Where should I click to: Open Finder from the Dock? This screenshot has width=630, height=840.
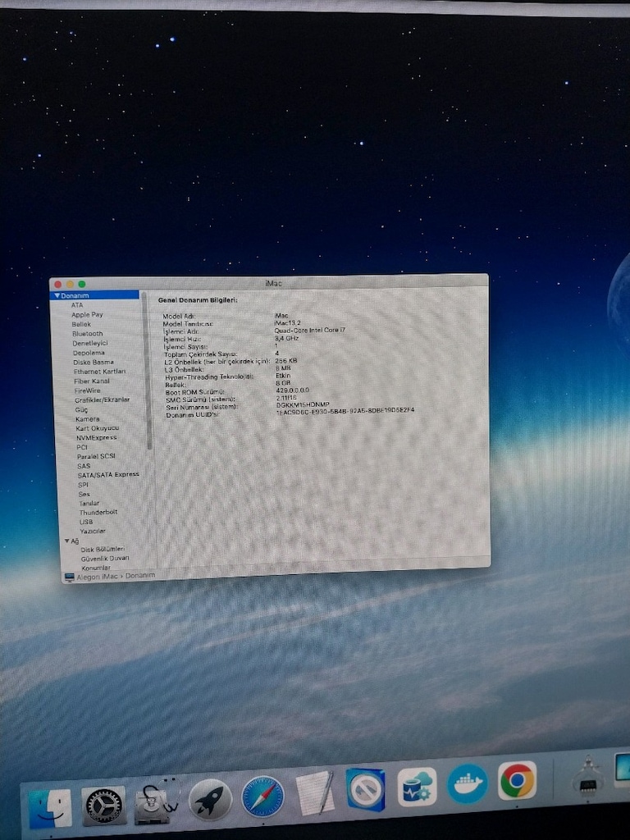click(49, 808)
